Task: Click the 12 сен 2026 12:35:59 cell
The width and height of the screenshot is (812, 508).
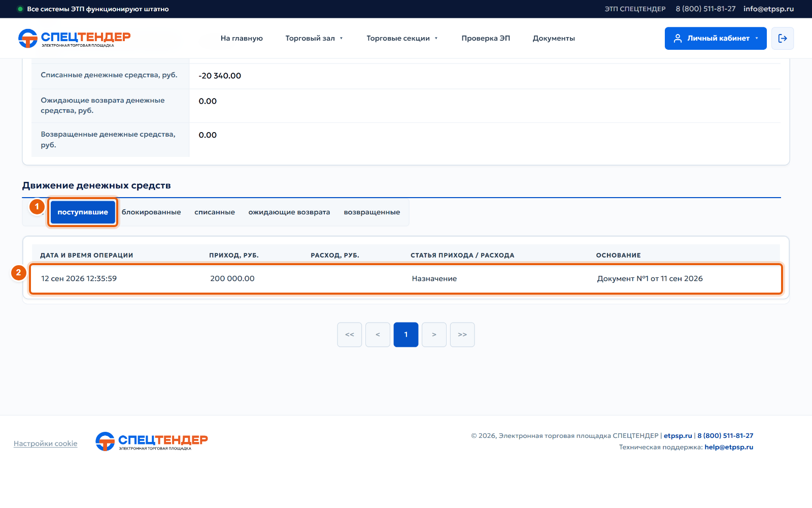Action: pyautogui.click(x=79, y=278)
